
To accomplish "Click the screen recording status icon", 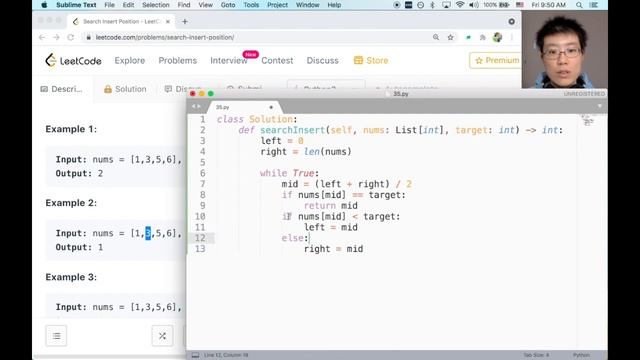I will [x=397, y=5].
